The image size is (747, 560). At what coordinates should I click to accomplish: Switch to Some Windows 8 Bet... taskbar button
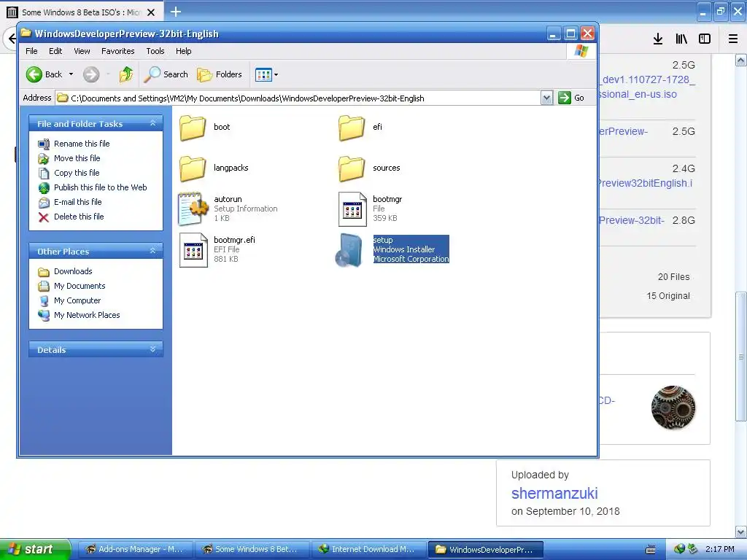coord(252,549)
